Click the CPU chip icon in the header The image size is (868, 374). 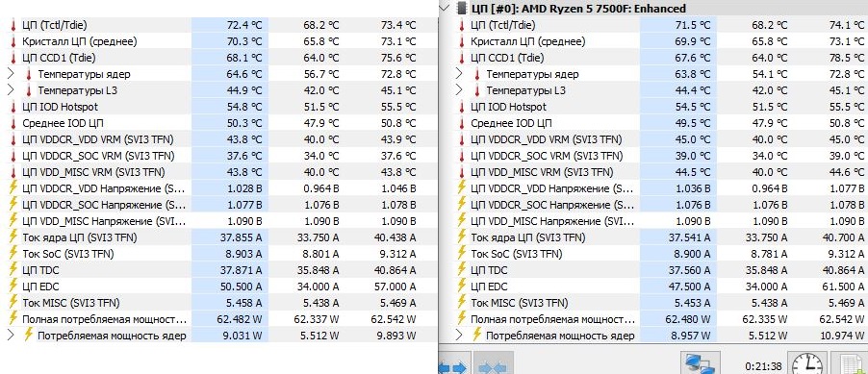[x=461, y=9]
